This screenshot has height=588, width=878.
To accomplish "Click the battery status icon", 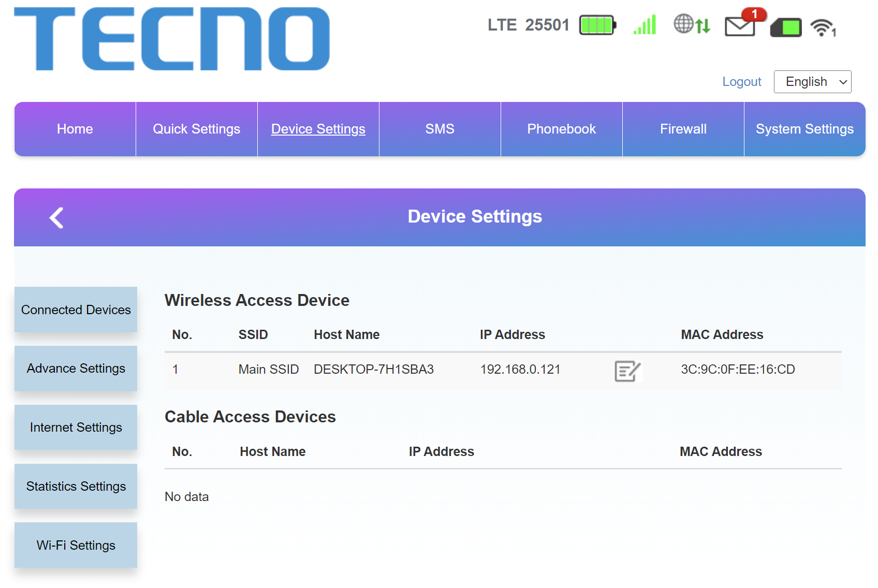I will 598,25.
